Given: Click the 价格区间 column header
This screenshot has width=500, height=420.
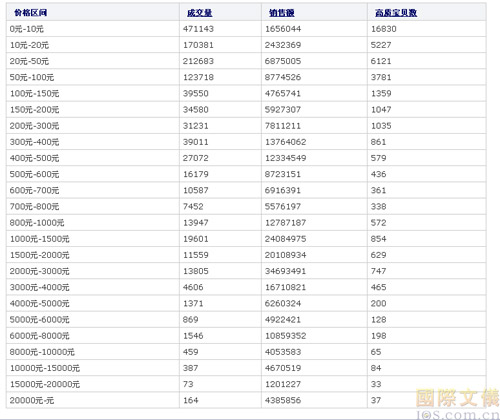Looking at the screenshot, I should click(31, 13).
